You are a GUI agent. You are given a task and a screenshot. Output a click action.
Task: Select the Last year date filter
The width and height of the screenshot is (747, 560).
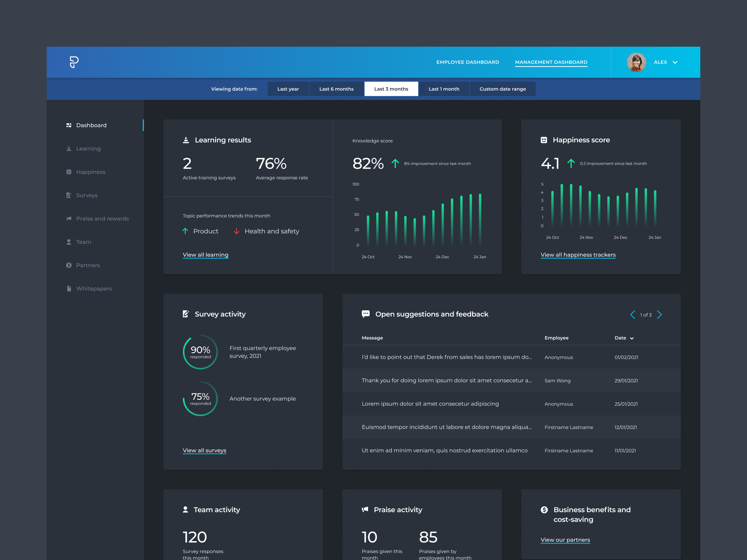click(x=288, y=89)
